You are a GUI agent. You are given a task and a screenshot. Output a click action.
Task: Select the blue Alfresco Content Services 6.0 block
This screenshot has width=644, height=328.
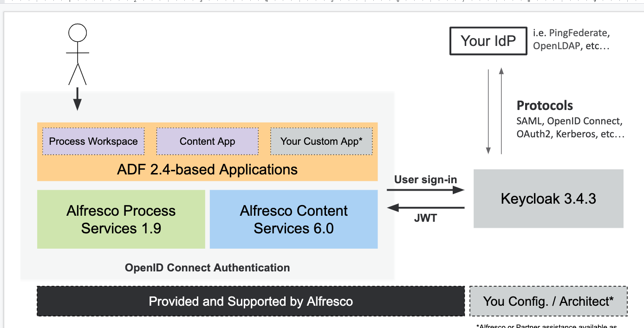coord(293,219)
